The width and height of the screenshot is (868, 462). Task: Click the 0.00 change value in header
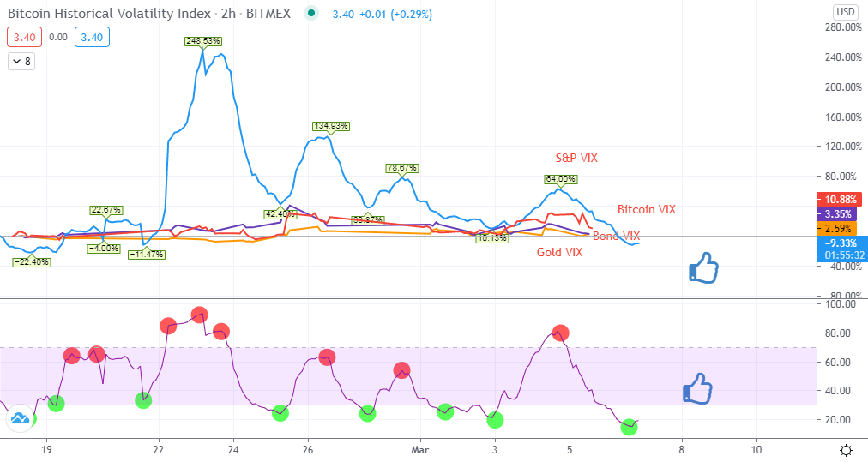[x=58, y=37]
